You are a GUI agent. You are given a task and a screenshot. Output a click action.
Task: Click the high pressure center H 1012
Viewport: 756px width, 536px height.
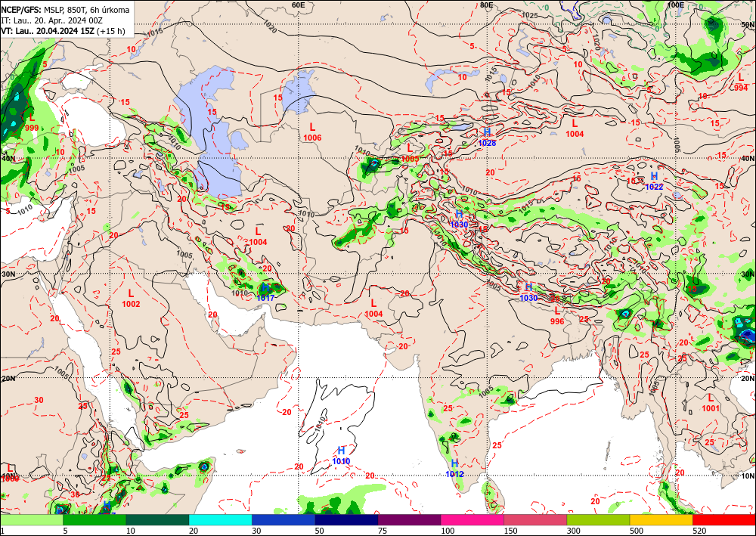pos(454,469)
